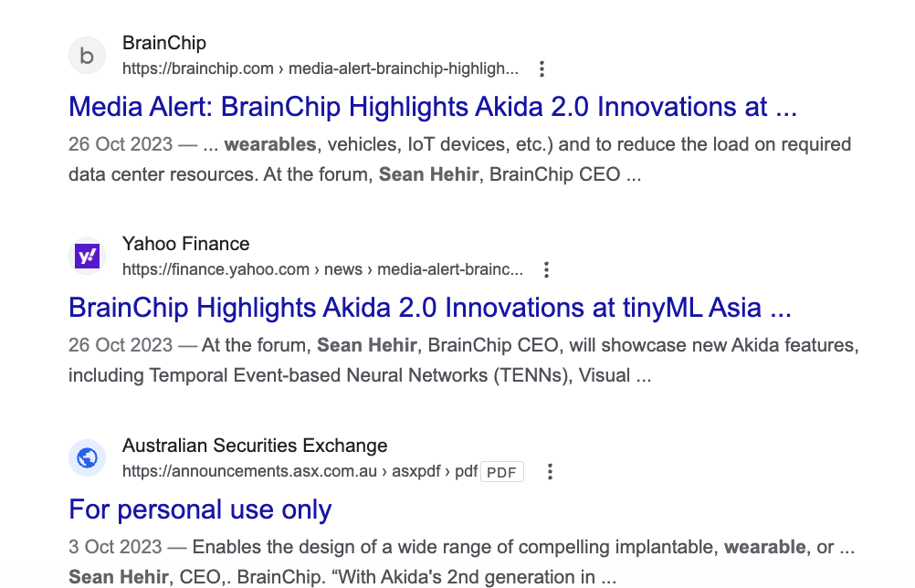Open 'BrainChip Highlights Akida 2.0 Innovations at tinyML Asia' link

[x=429, y=308]
